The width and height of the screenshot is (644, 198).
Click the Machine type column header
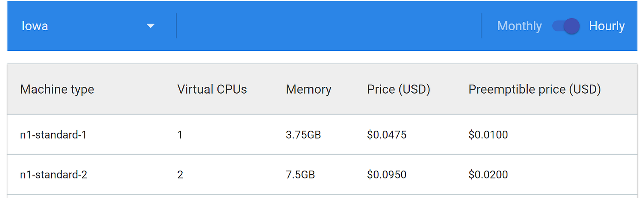(x=57, y=89)
